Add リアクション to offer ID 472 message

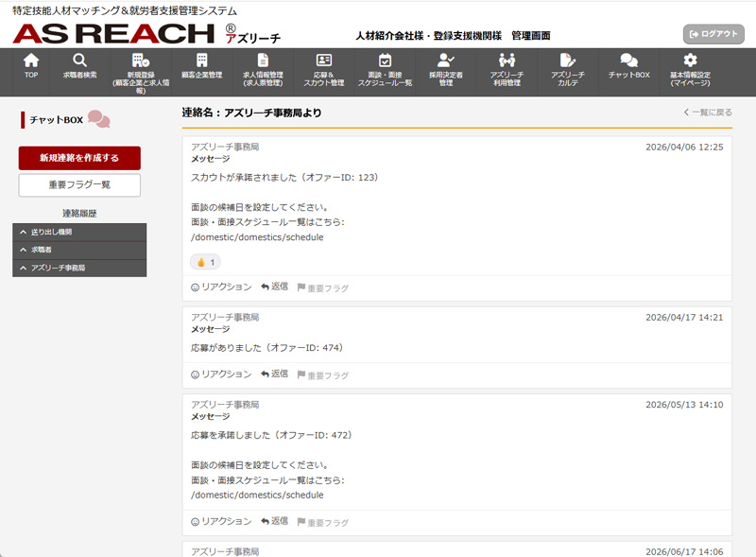221,522
